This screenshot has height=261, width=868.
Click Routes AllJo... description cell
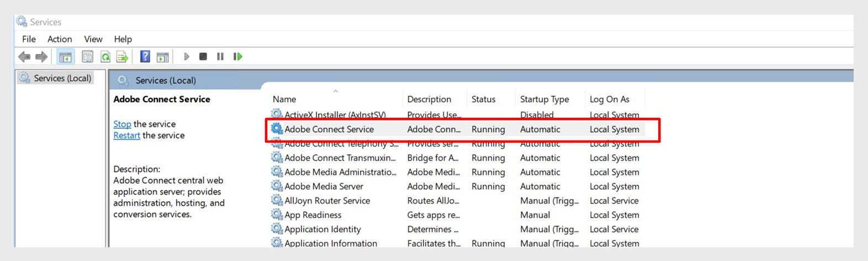click(433, 200)
